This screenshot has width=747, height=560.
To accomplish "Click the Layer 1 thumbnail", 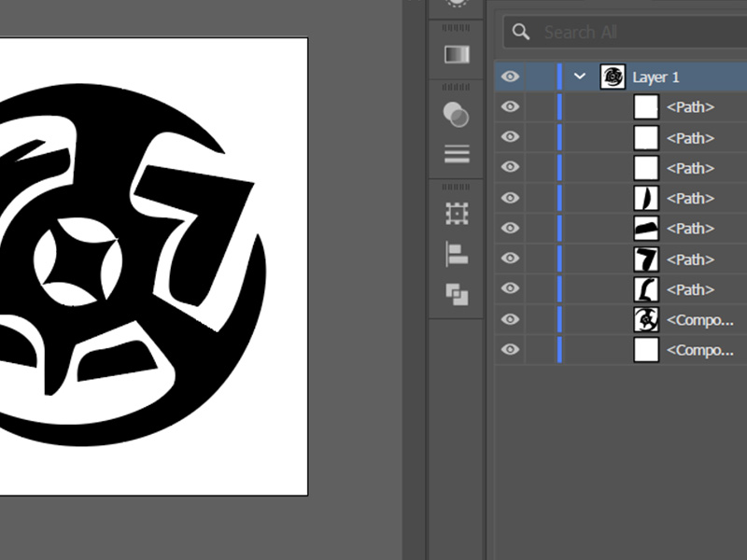I will (x=613, y=77).
